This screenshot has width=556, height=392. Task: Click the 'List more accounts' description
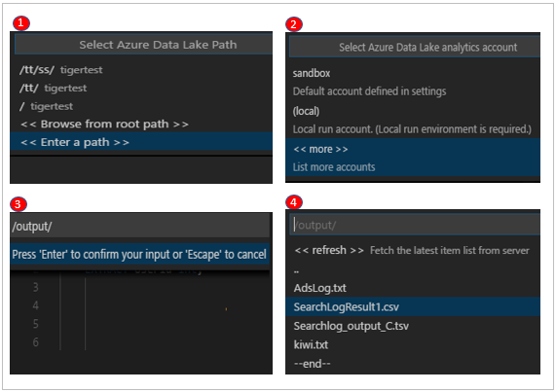(334, 166)
